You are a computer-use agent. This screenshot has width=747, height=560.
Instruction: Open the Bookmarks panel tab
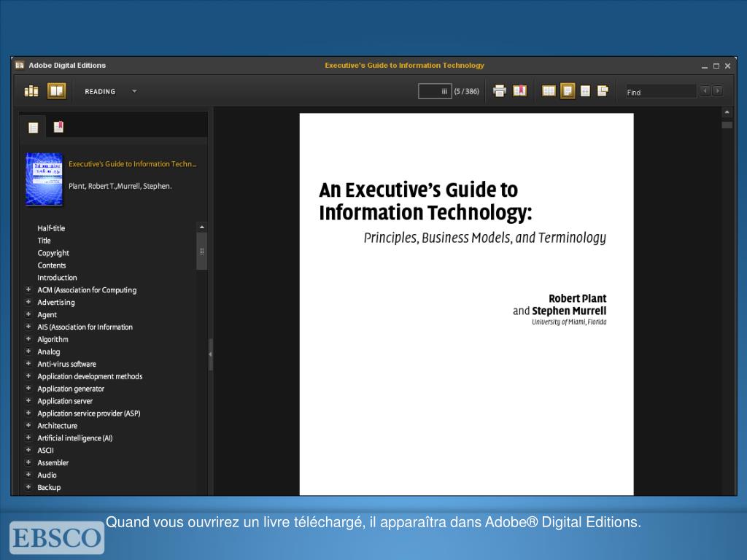click(x=58, y=127)
